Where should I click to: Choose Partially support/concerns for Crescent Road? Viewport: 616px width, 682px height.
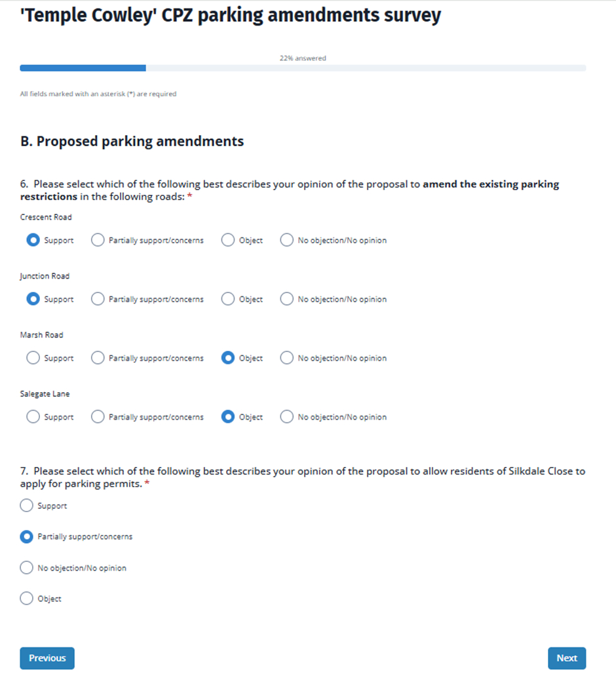click(x=98, y=240)
